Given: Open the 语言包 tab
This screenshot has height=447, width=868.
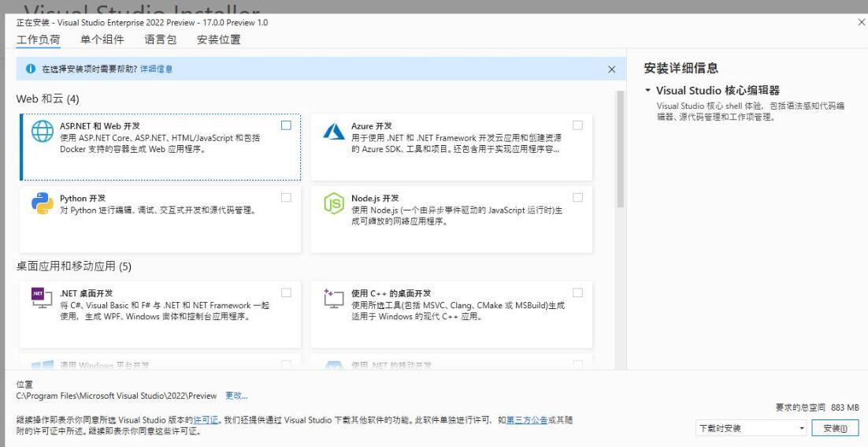Looking at the screenshot, I should (x=160, y=39).
